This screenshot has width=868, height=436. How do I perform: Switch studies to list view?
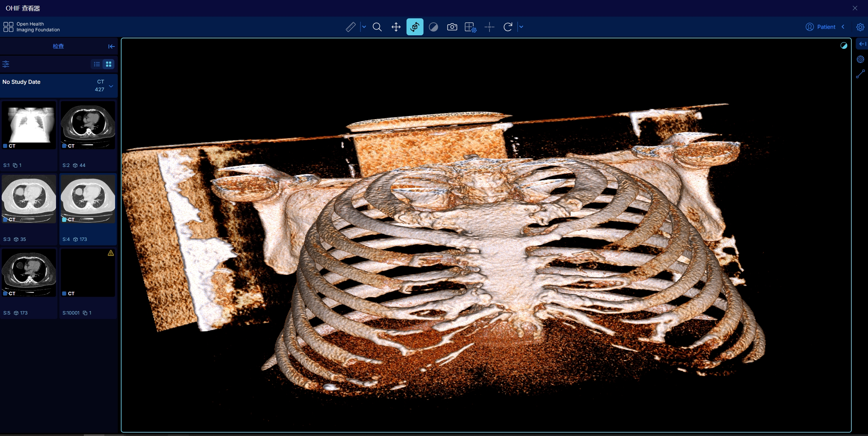tap(97, 64)
